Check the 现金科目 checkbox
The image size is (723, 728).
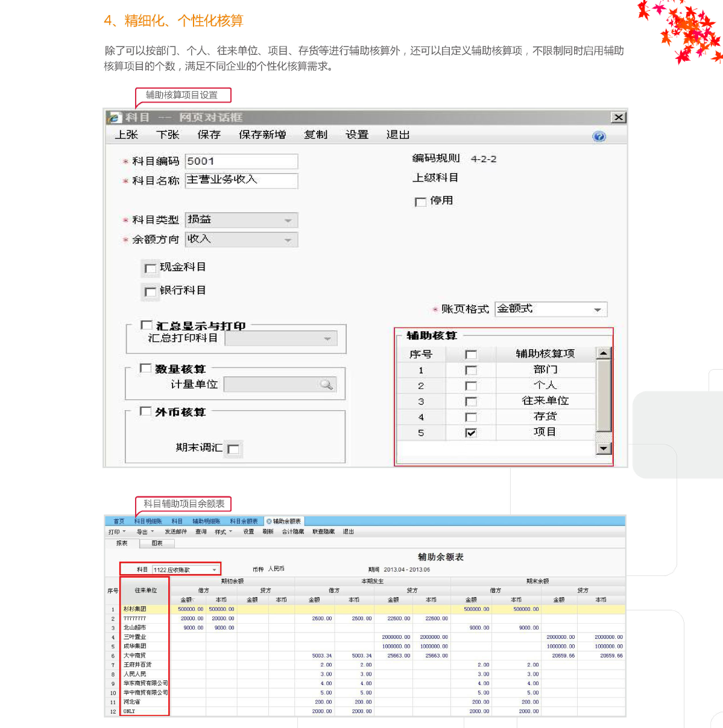pyautogui.click(x=150, y=268)
